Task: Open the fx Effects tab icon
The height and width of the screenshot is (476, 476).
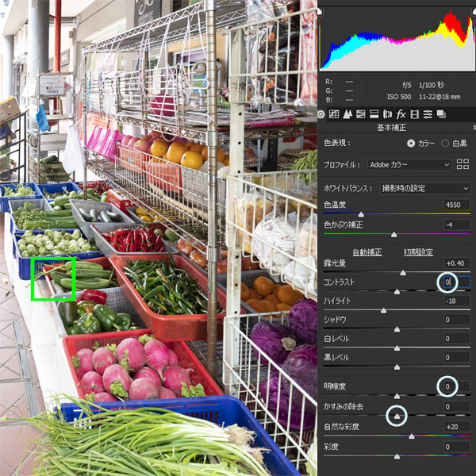Action: click(x=401, y=114)
